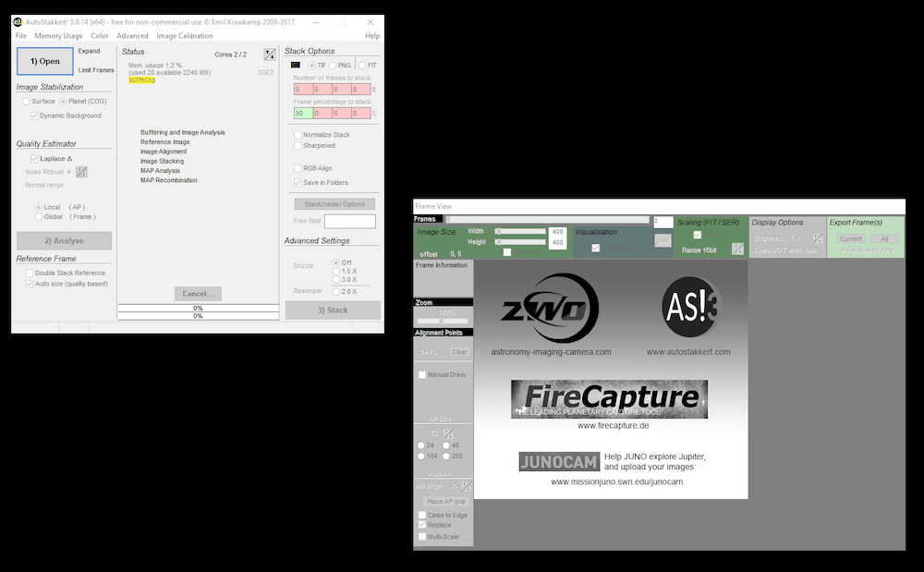Image resolution: width=924 pixels, height=572 pixels.
Task: Click the Brightness plus/minus adjuster icon
Action: (x=818, y=238)
